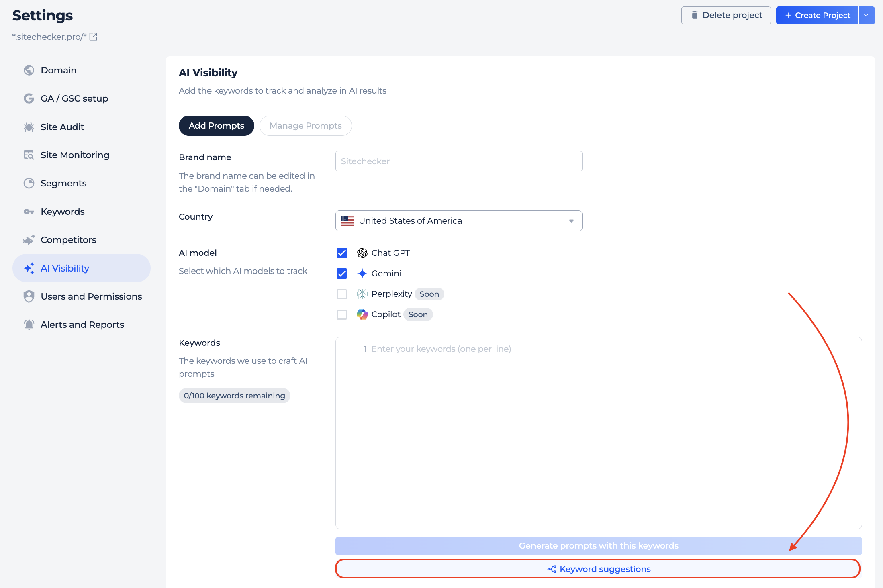Click the Keyword suggestions button
The image size is (883, 588).
click(598, 569)
